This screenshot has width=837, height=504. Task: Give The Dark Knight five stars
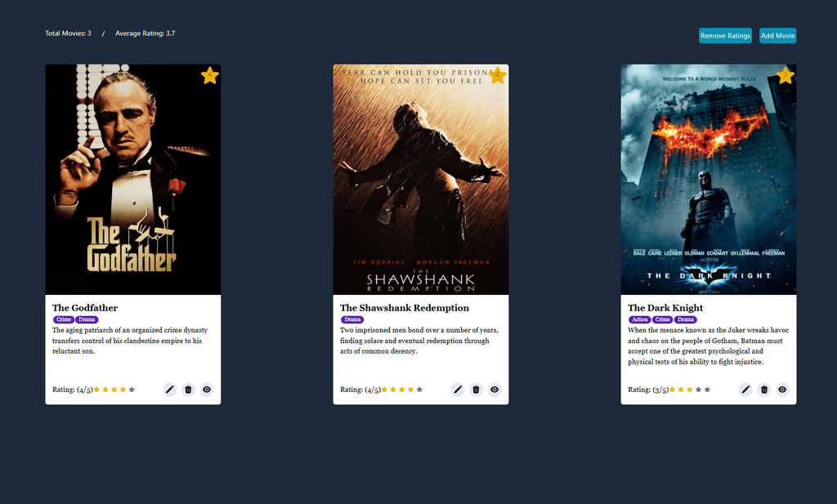(707, 390)
